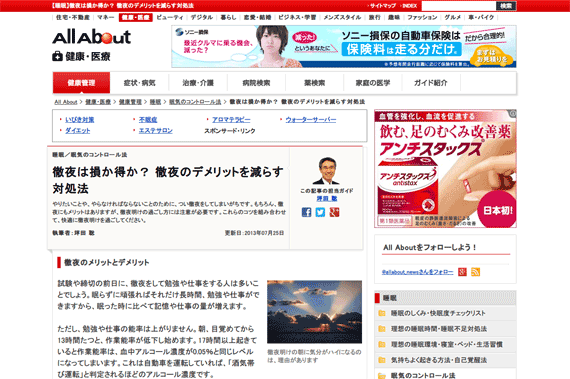
Task: Click 健康・医療 breadcrumb link
Action: (x=98, y=102)
